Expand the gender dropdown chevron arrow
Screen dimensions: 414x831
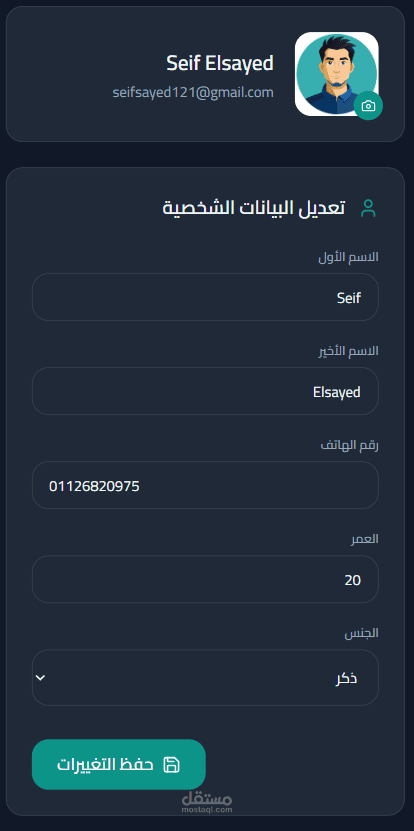(x=40, y=677)
